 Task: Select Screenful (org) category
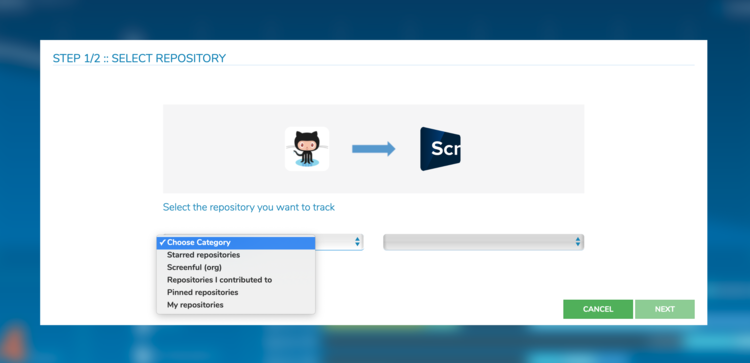coord(236,267)
